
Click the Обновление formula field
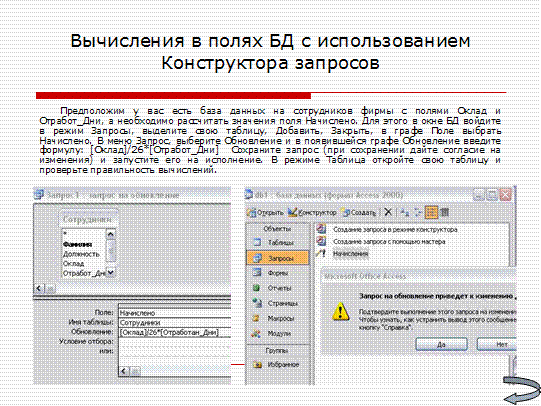point(175,332)
